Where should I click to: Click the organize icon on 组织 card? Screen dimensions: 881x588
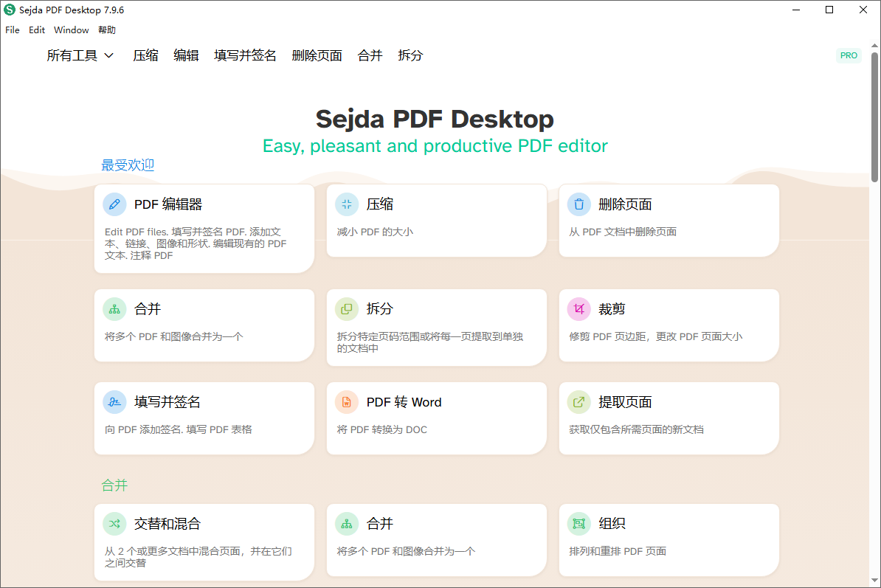(x=578, y=524)
